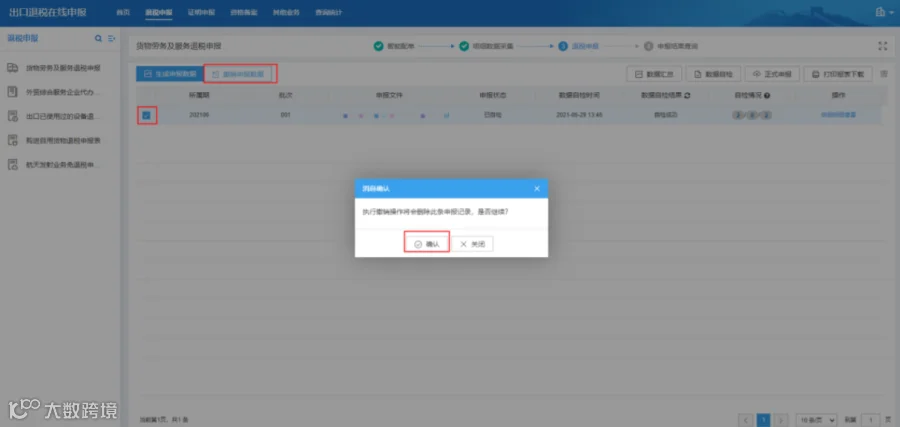
Task: Click the search icon in the sidebar header
Action: click(x=98, y=38)
